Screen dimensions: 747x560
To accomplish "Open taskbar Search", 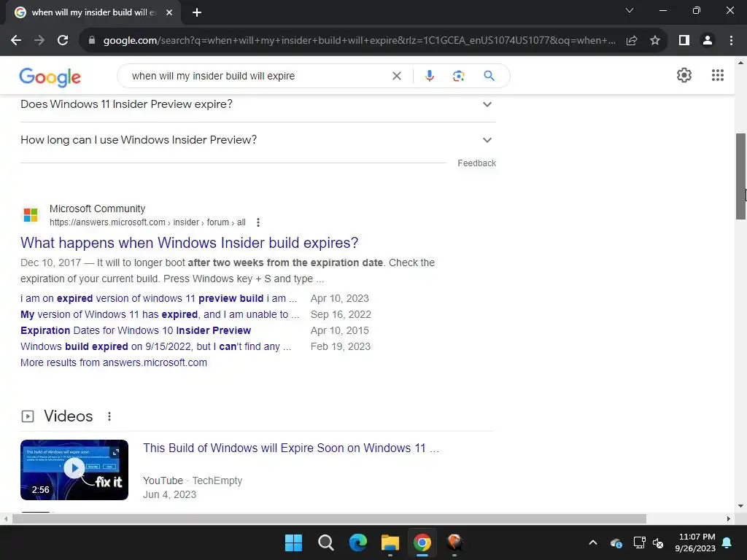I will (326, 542).
